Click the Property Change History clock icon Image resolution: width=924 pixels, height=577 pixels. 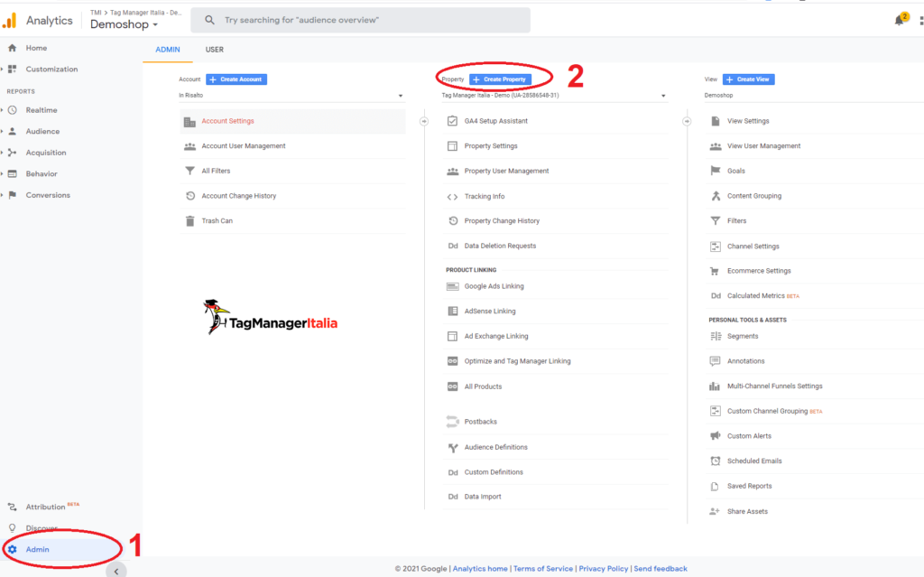453,220
